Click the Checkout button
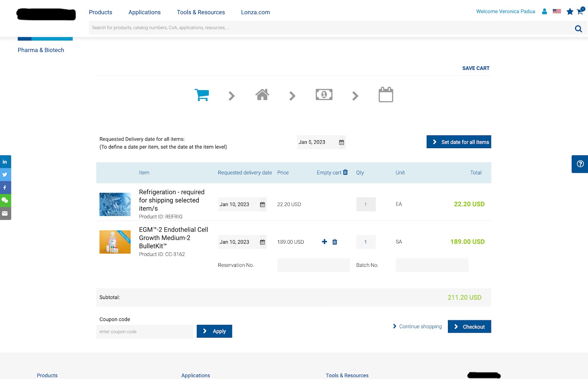Image resolution: width=588 pixels, height=379 pixels. point(469,327)
